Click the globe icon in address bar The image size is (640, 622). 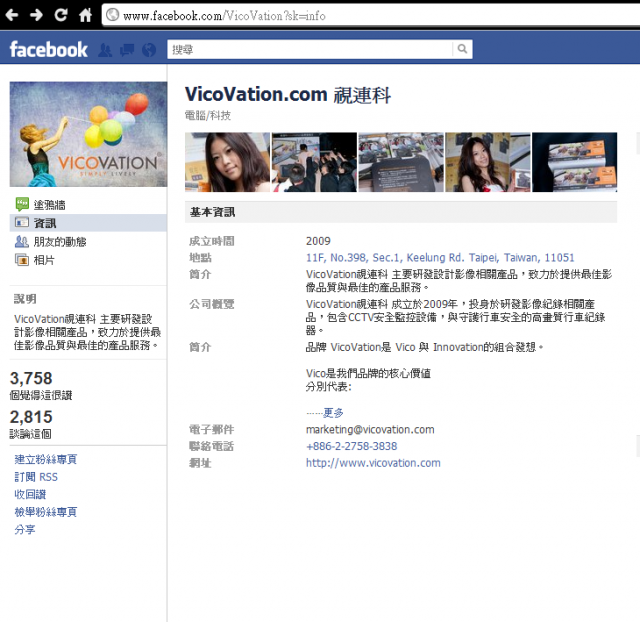[x=113, y=15]
